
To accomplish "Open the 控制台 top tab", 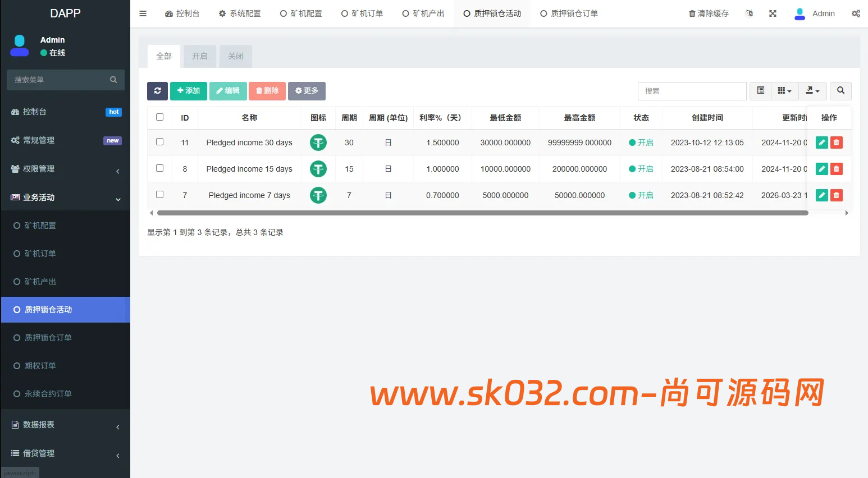I will (182, 13).
